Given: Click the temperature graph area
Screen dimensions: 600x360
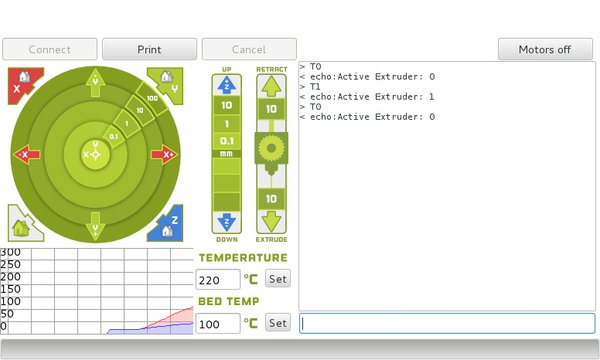Looking at the screenshot, I should pos(97,292).
